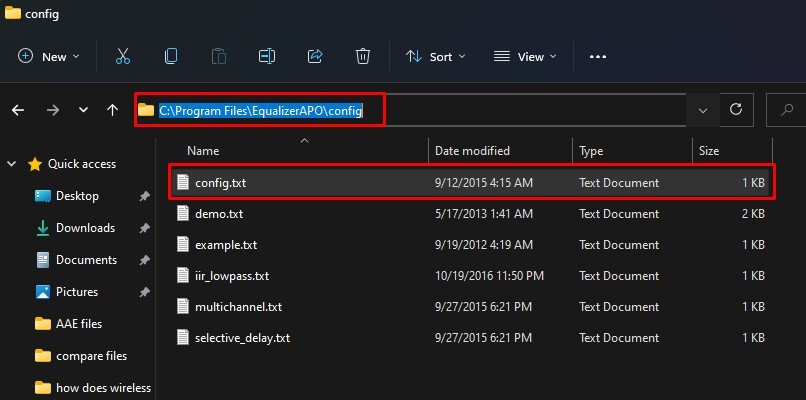Click the example.txt document icon
The image size is (806, 400).
click(x=183, y=244)
